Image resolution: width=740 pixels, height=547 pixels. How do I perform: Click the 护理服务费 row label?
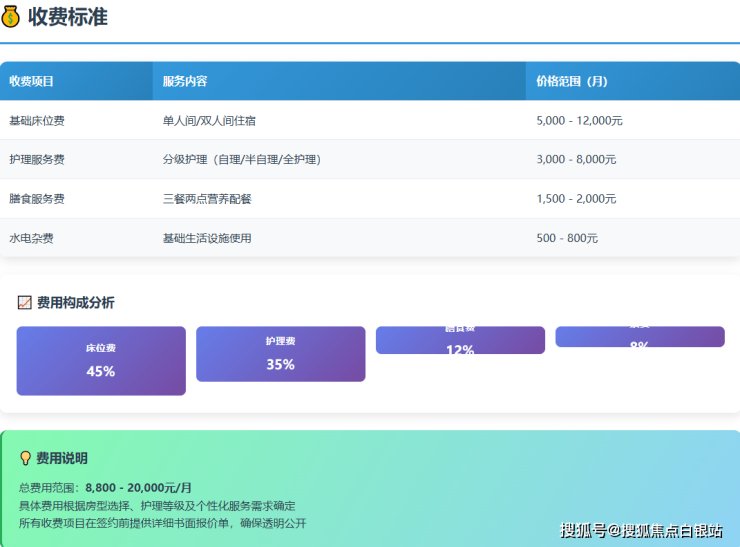pyautogui.click(x=37, y=159)
